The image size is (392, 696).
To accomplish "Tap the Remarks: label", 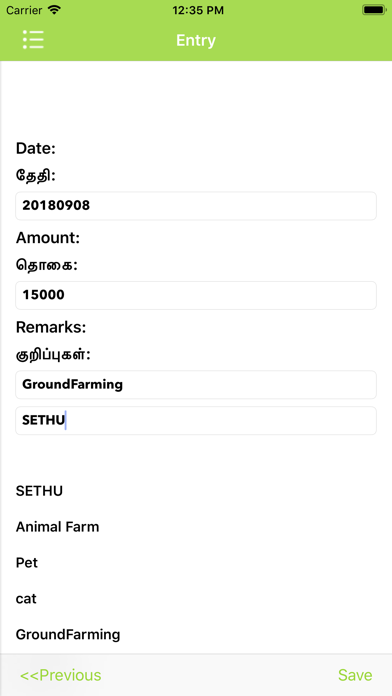I will click(51, 328).
